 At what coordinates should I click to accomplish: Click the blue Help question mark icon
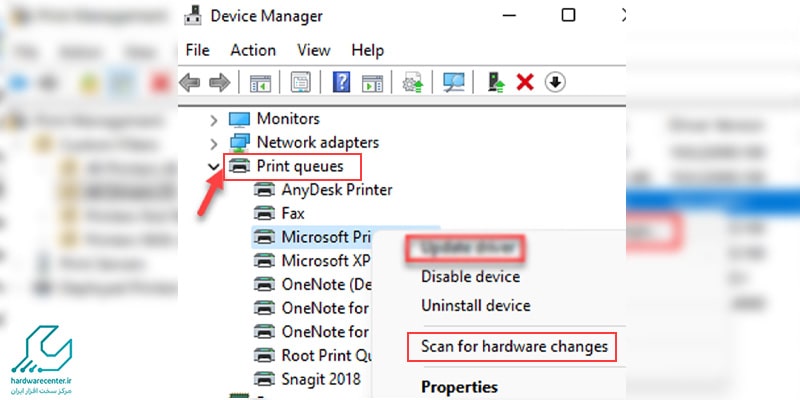[x=341, y=82]
